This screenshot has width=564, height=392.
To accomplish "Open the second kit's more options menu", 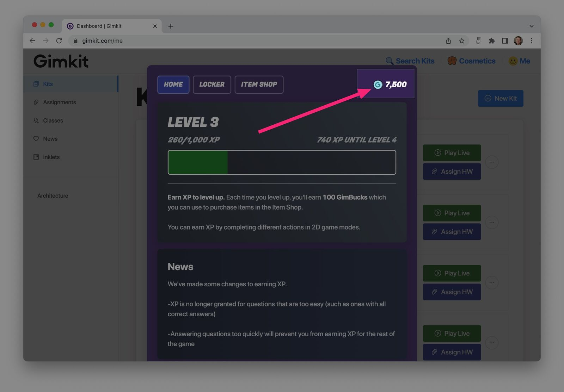I will click(x=492, y=222).
